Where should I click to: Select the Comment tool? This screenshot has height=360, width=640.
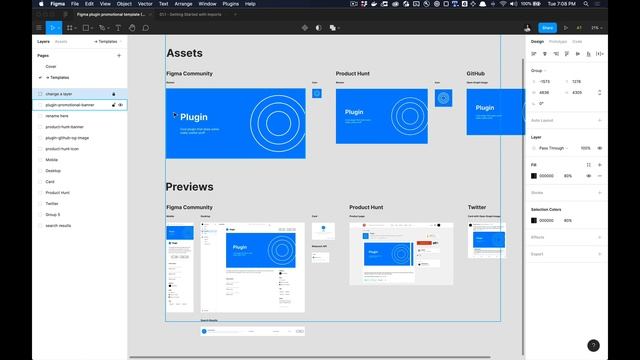tap(146, 28)
